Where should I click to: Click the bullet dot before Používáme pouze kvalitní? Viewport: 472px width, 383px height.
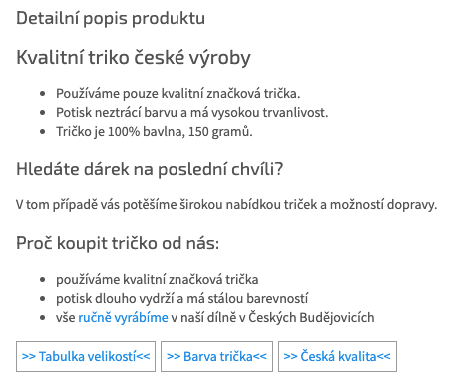[42, 94]
